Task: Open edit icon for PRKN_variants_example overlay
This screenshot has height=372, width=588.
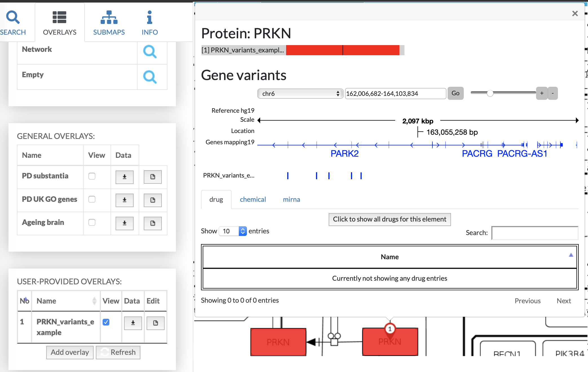Action: (x=155, y=323)
